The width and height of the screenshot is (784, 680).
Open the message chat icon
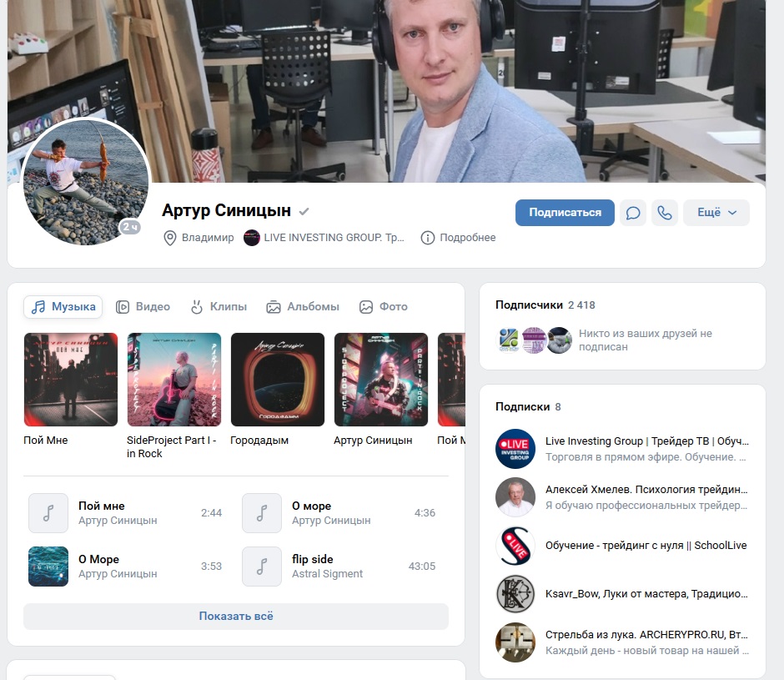(x=633, y=213)
